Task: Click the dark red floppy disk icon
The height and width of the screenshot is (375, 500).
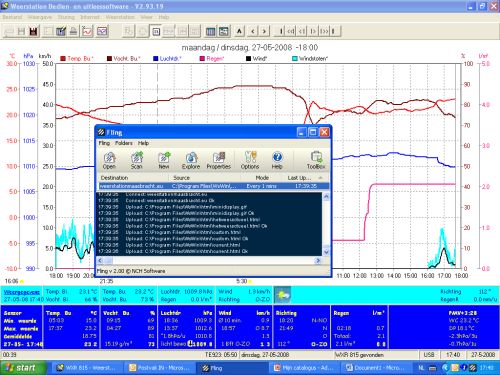Action: point(33,32)
